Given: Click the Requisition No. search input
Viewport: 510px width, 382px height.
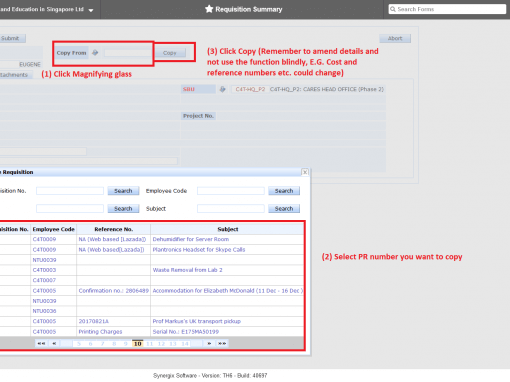Looking at the screenshot, I should click(70, 191).
